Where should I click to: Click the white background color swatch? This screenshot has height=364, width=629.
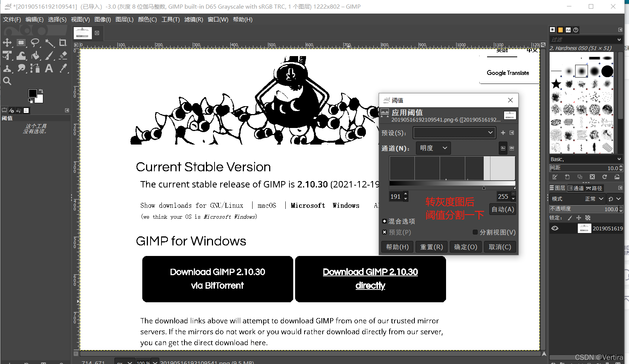point(40,99)
